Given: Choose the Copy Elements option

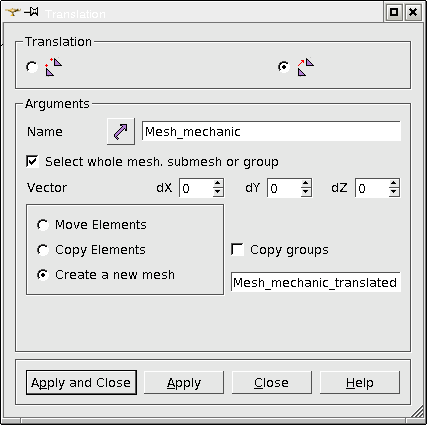Looking at the screenshot, I should coord(43,250).
